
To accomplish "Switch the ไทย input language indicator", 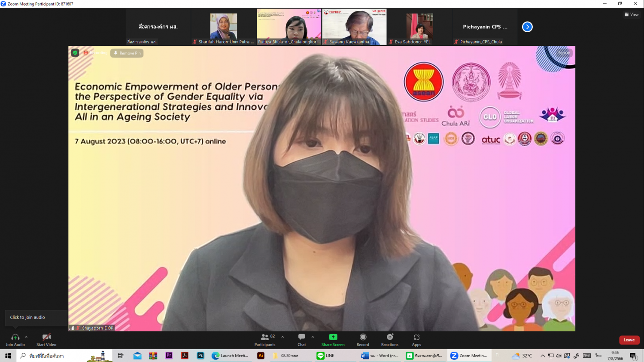I will point(598,356).
